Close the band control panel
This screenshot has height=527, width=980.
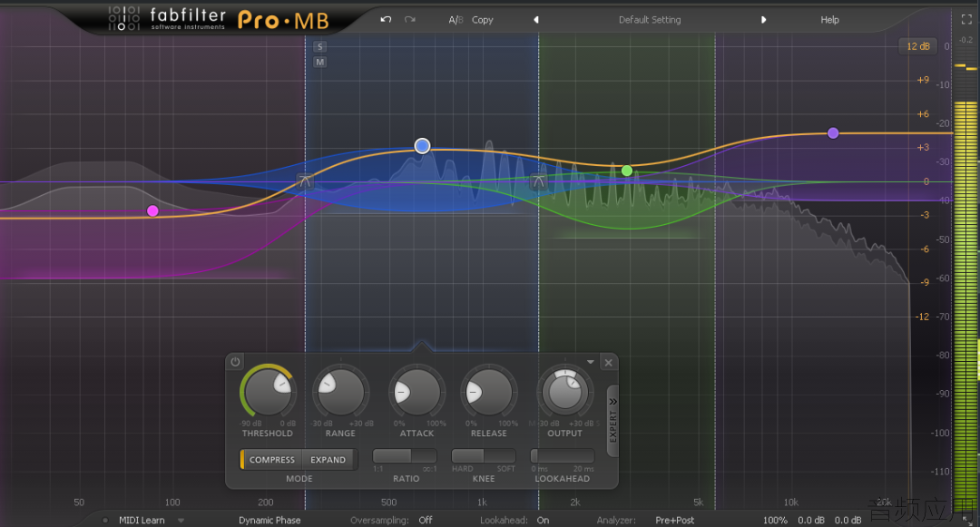tap(608, 362)
